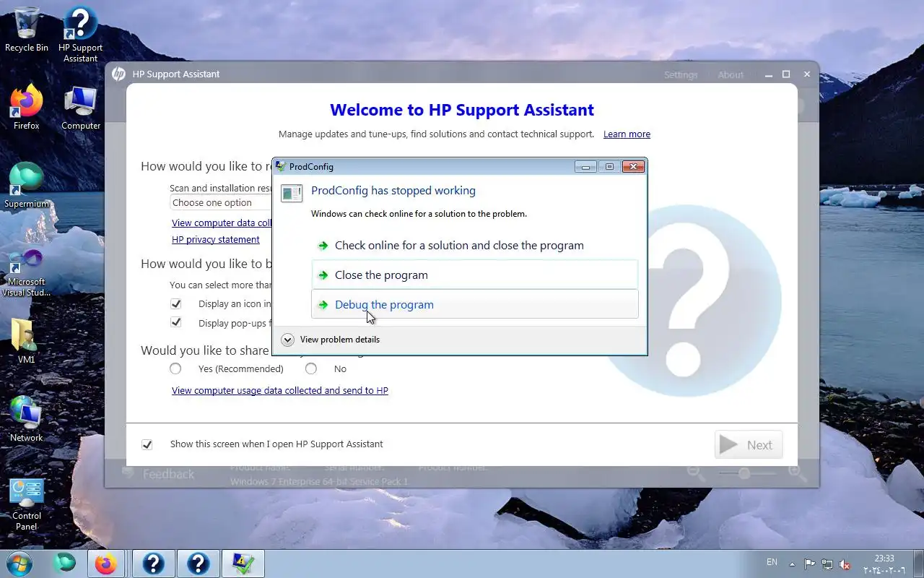The height and width of the screenshot is (578, 924).
Task: Open the Control Panel desktop icon
Action: [27, 504]
